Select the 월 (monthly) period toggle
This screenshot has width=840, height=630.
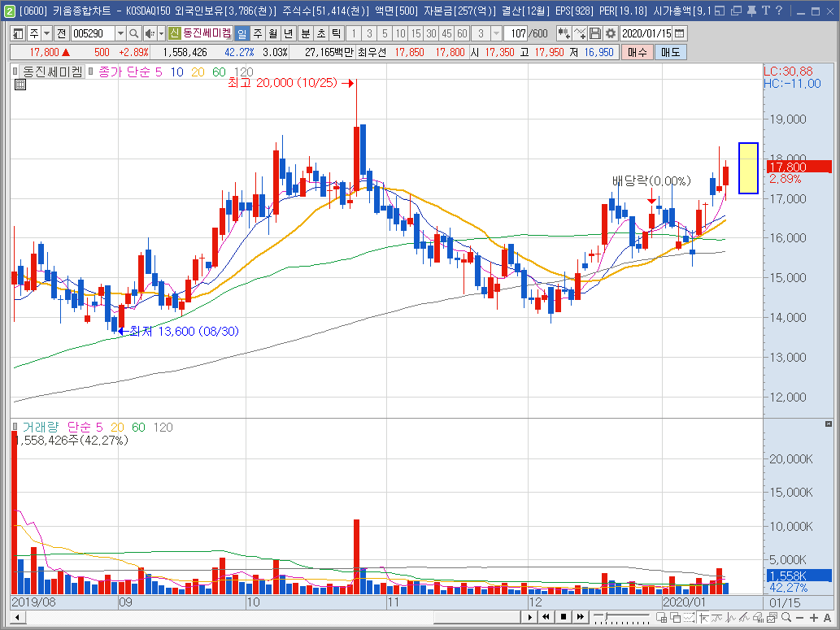(272, 33)
